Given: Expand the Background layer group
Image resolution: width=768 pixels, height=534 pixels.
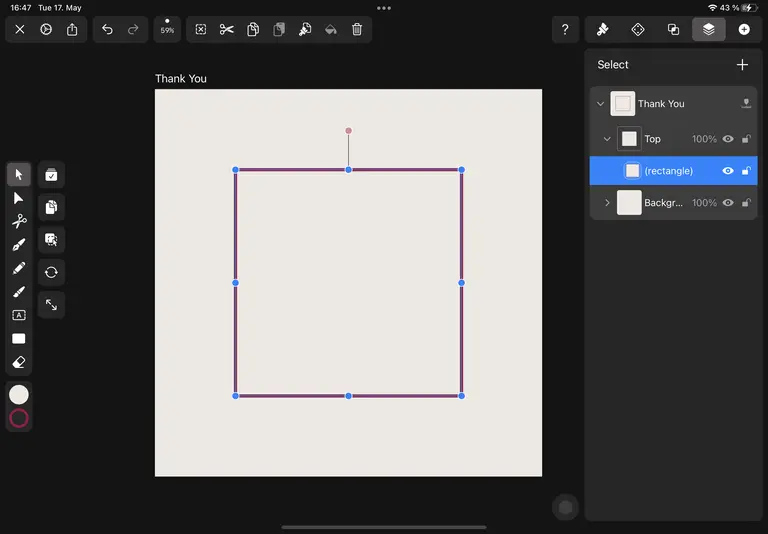Looking at the screenshot, I should 607,203.
